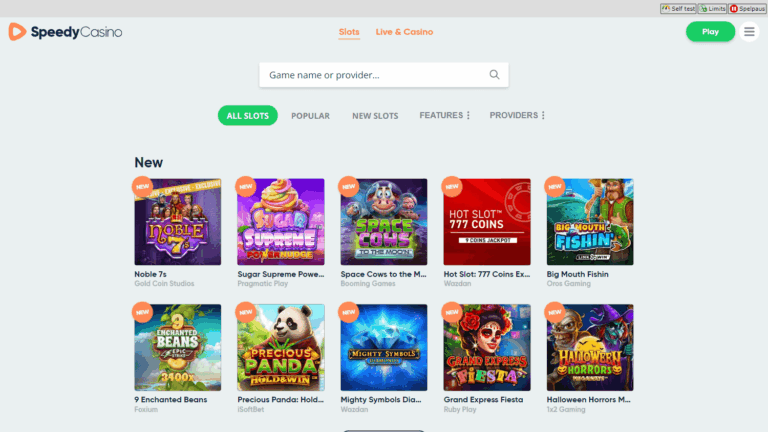Image resolution: width=768 pixels, height=432 pixels.
Task: Open the Space Cows to the Moon thumbnail
Action: coord(384,222)
